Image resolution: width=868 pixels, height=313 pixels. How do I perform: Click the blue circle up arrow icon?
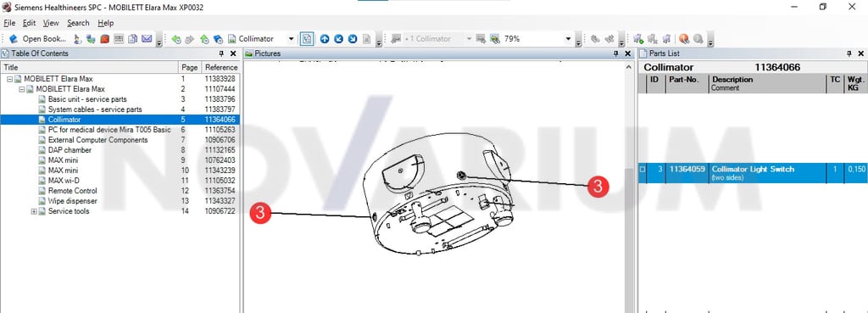tap(325, 39)
